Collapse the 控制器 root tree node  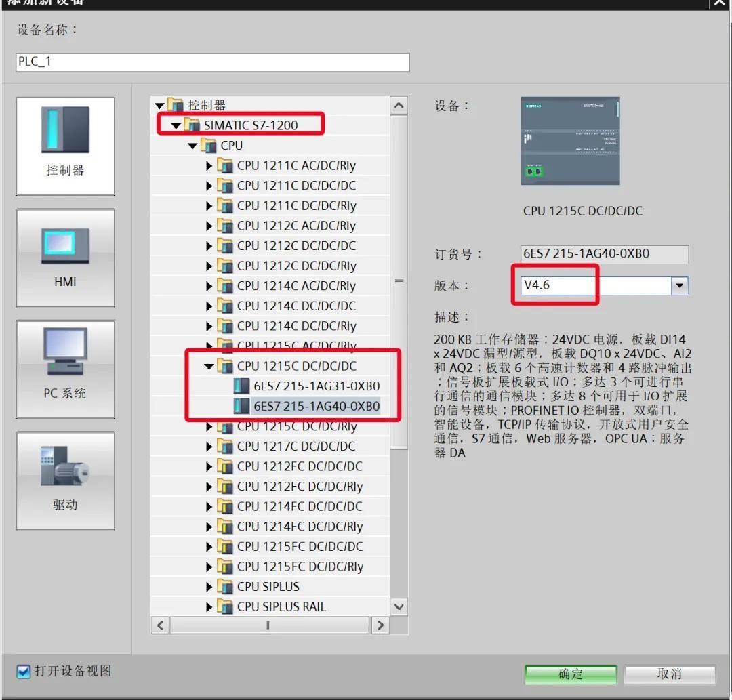[x=160, y=106]
